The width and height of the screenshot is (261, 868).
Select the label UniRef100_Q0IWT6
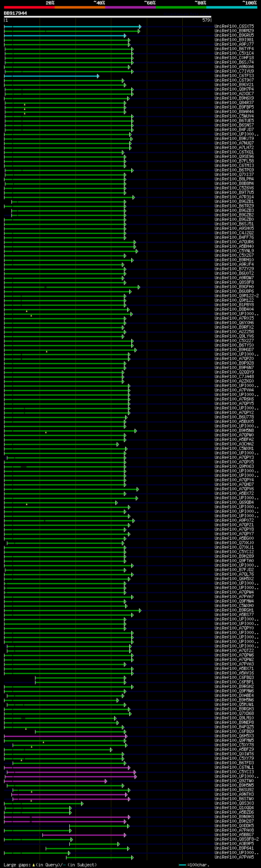pyautogui.click(x=234, y=754)
